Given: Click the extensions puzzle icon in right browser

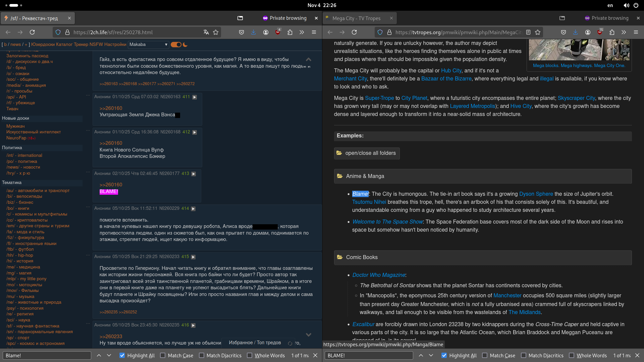Looking at the screenshot, I should [612, 32].
